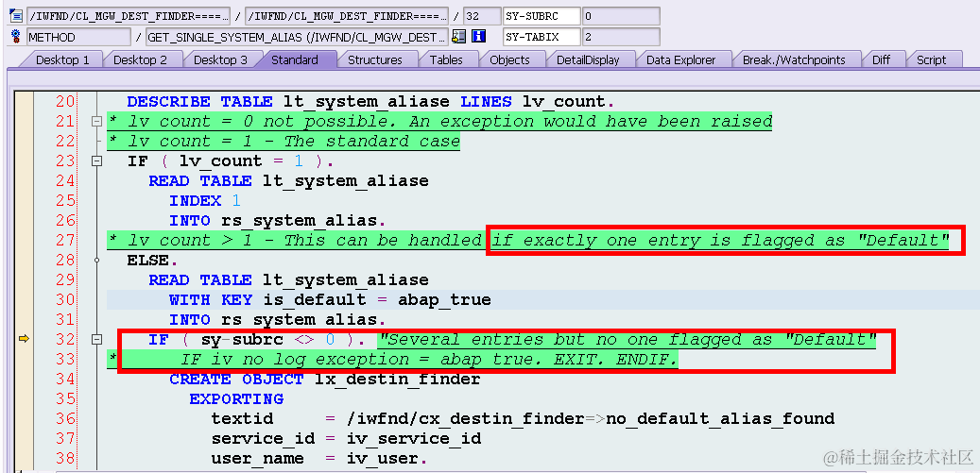This screenshot has height=473, width=980.
Task: Open the Tables tab
Action: coord(446,59)
